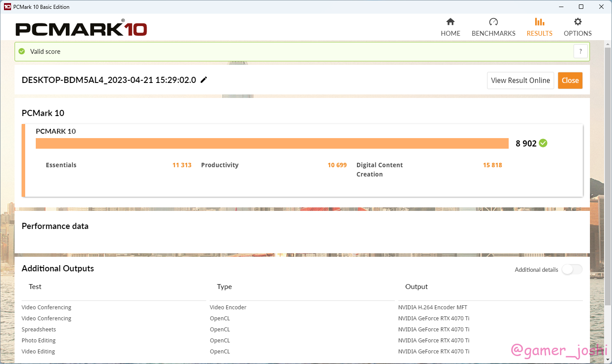Maximize the PCMark 10 window
Viewport: 612px width, 364px height.
581,7
